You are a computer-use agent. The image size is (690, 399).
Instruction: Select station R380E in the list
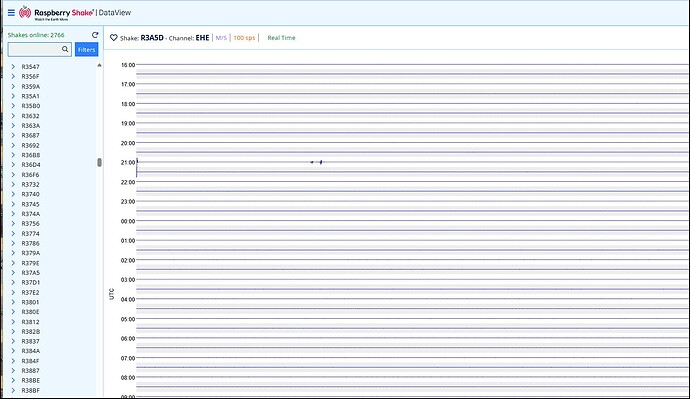click(30, 312)
